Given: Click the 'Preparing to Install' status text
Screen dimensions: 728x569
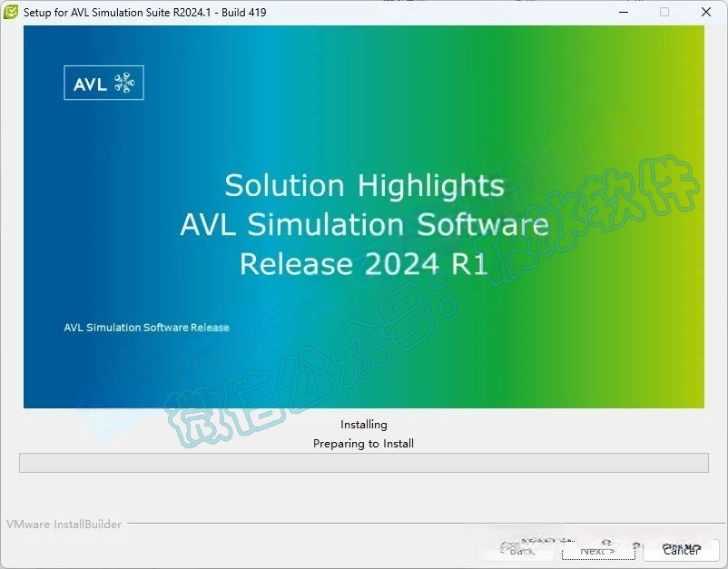Looking at the screenshot, I should [x=363, y=444].
